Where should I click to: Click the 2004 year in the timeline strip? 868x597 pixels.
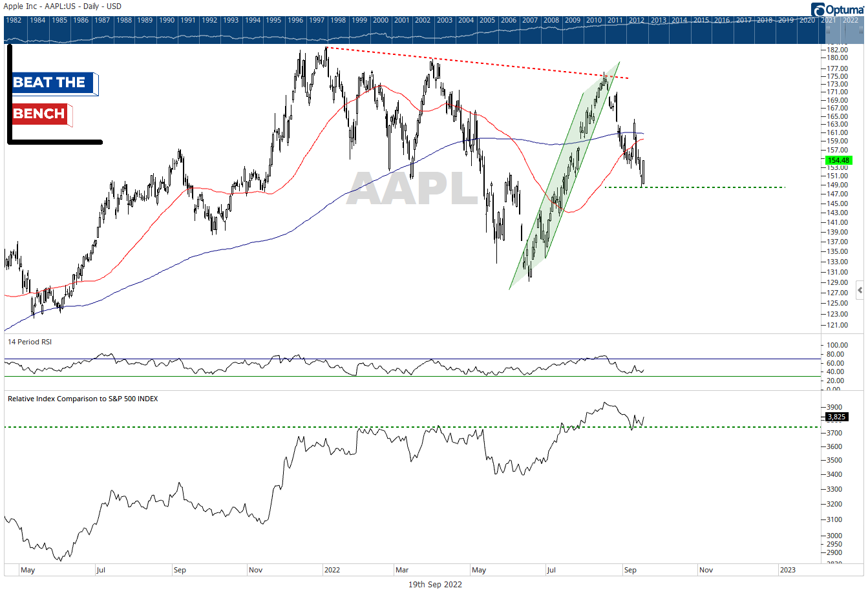(466, 20)
